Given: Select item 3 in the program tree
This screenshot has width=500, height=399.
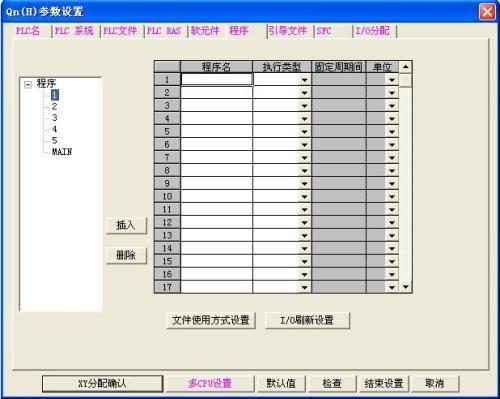Looking at the screenshot, I should pos(54,117).
